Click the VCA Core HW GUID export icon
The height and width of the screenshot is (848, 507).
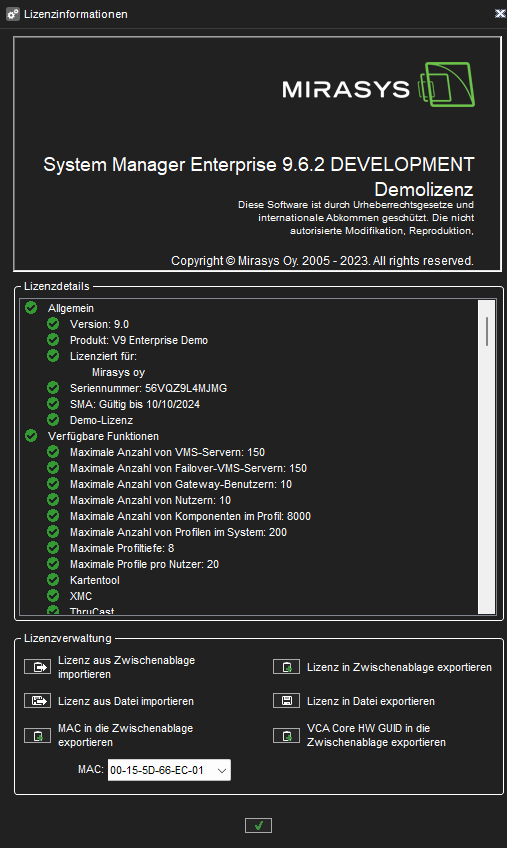(286, 736)
